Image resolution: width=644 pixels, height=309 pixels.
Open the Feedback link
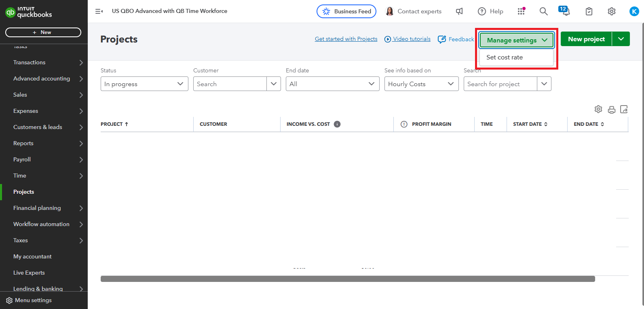point(461,39)
